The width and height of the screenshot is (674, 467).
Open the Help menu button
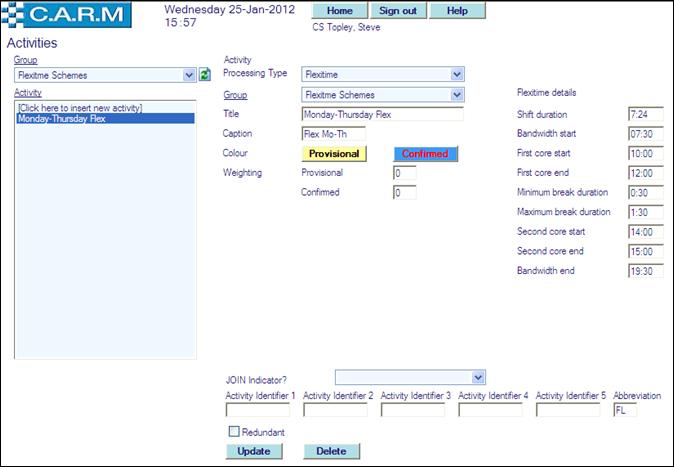(457, 11)
